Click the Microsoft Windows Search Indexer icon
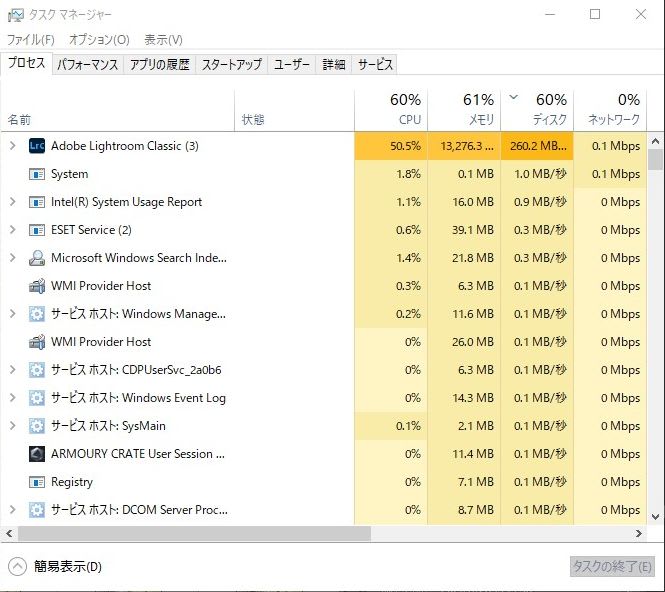665x592 pixels. [37, 258]
